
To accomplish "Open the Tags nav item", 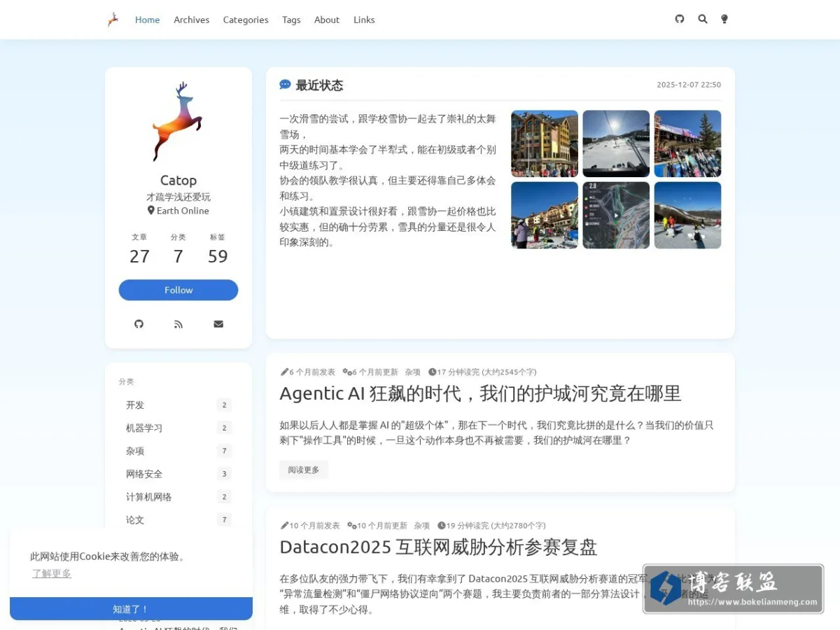I will (x=291, y=20).
